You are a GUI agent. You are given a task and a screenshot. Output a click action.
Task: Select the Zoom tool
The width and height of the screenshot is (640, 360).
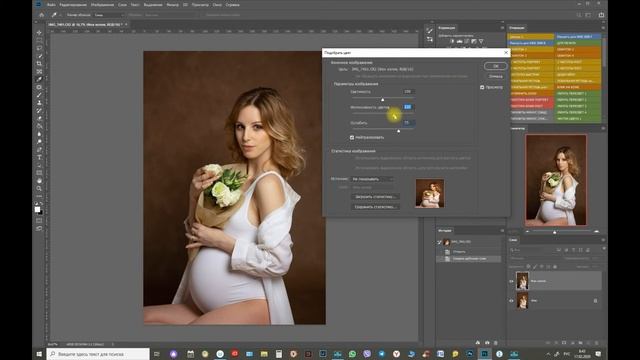point(39,189)
